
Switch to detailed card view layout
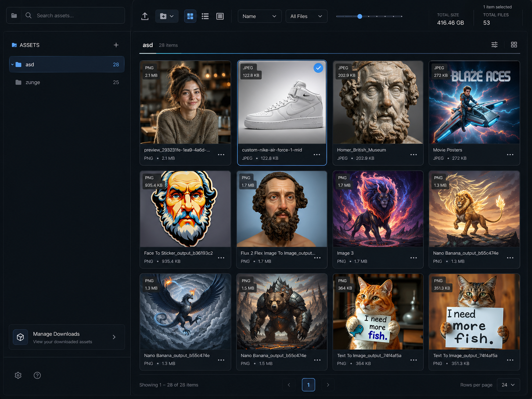coord(220,16)
